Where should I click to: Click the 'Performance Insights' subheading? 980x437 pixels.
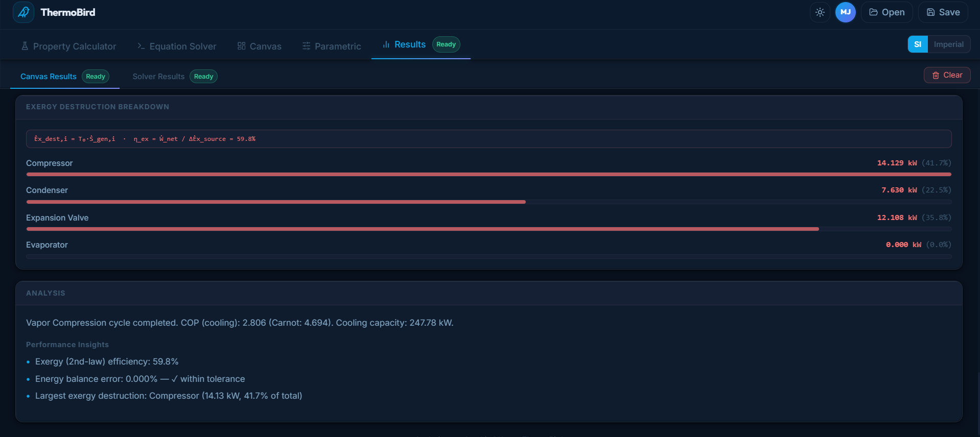(67, 345)
